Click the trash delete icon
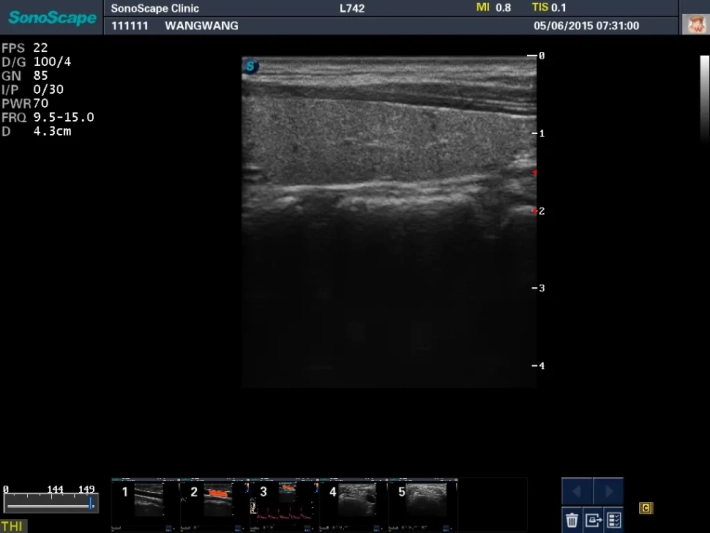The height and width of the screenshot is (533, 710). [571, 519]
